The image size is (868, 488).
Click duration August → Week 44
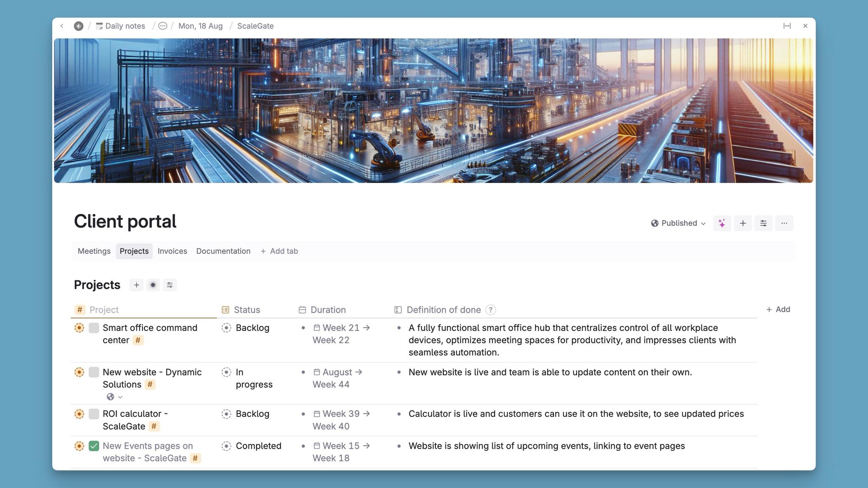[x=338, y=378]
